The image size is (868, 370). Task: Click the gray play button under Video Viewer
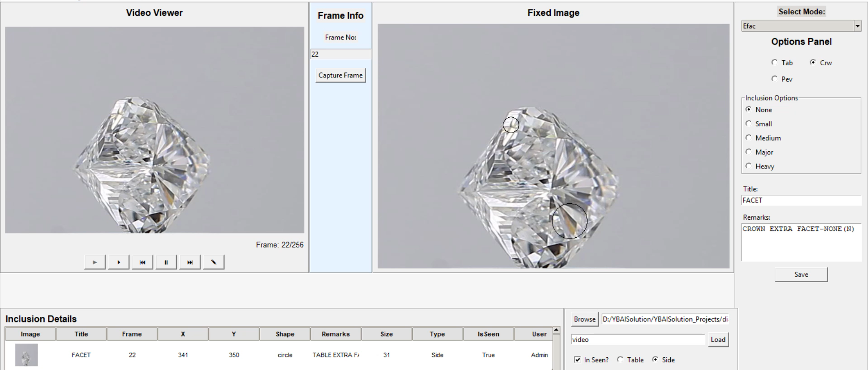tap(95, 262)
